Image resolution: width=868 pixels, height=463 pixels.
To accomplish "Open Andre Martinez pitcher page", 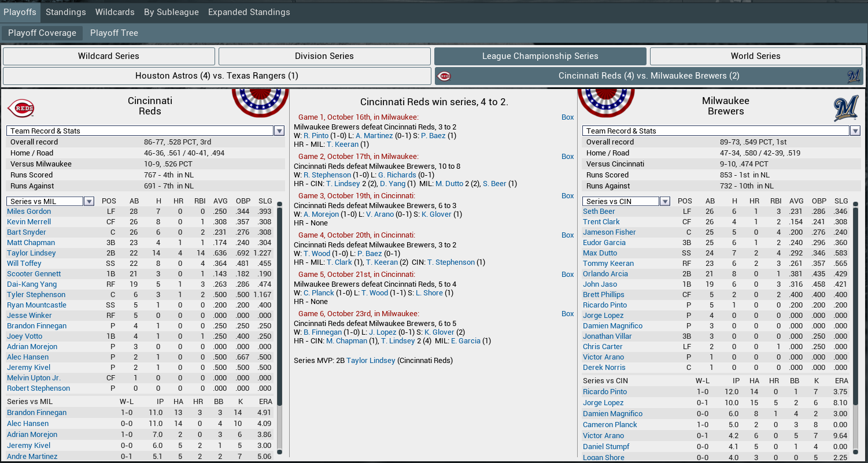I will click(x=32, y=457).
